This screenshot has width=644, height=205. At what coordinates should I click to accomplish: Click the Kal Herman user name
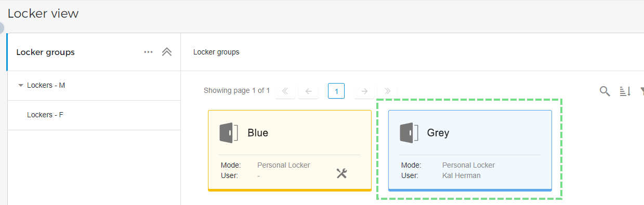(462, 175)
